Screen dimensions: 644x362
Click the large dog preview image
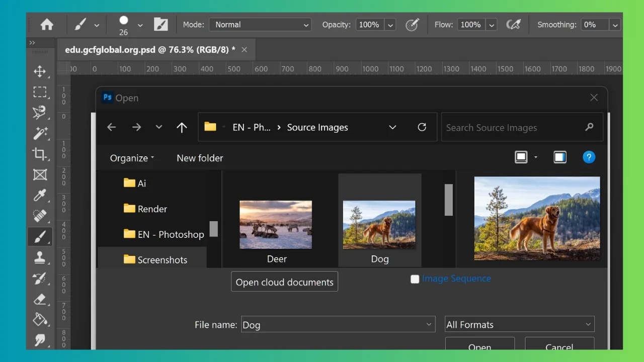coord(537,218)
